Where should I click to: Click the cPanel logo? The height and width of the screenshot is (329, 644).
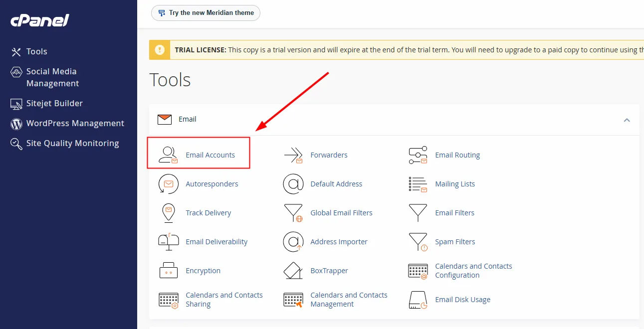(40, 20)
